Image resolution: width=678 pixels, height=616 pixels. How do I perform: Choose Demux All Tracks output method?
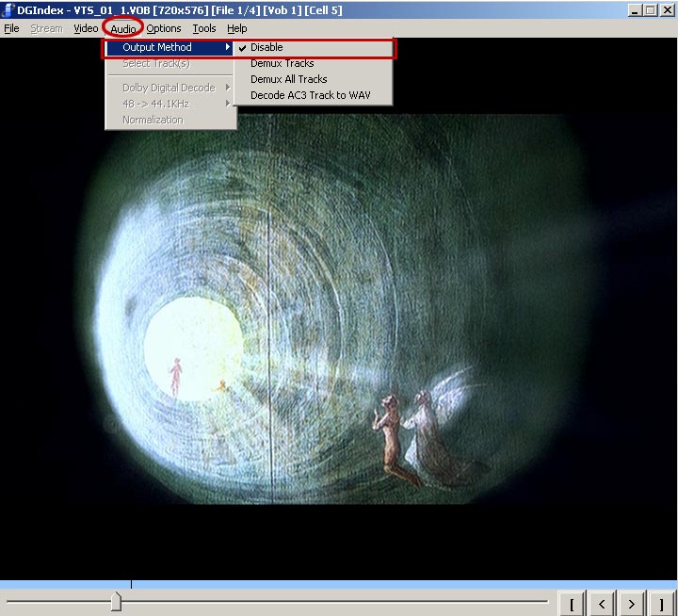coord(313,79)
